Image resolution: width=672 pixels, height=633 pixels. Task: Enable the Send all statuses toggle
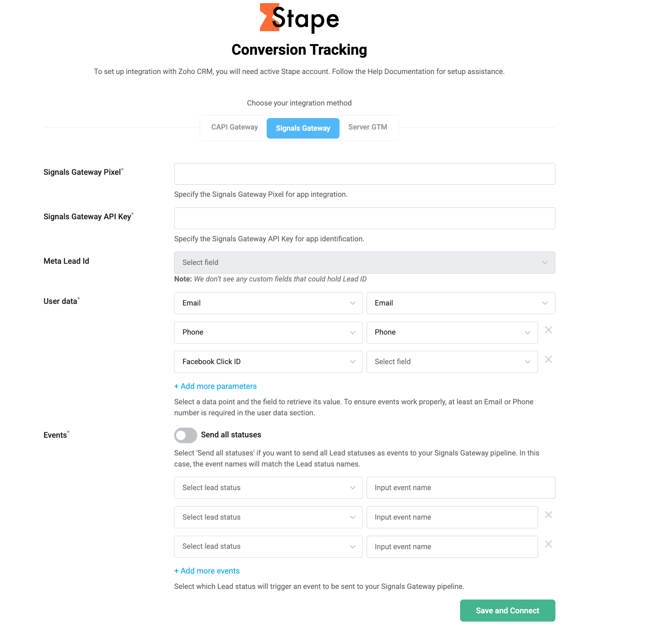pyautogui.click(x=185, y=435)
